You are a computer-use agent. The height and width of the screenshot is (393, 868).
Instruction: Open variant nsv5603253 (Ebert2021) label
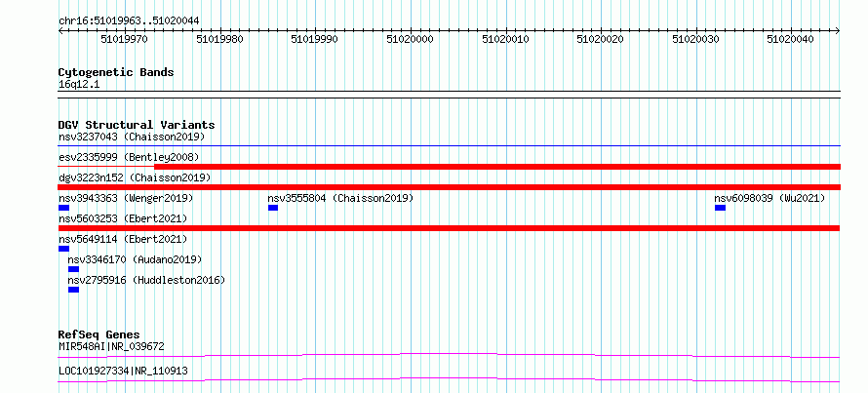click(123, 218)
